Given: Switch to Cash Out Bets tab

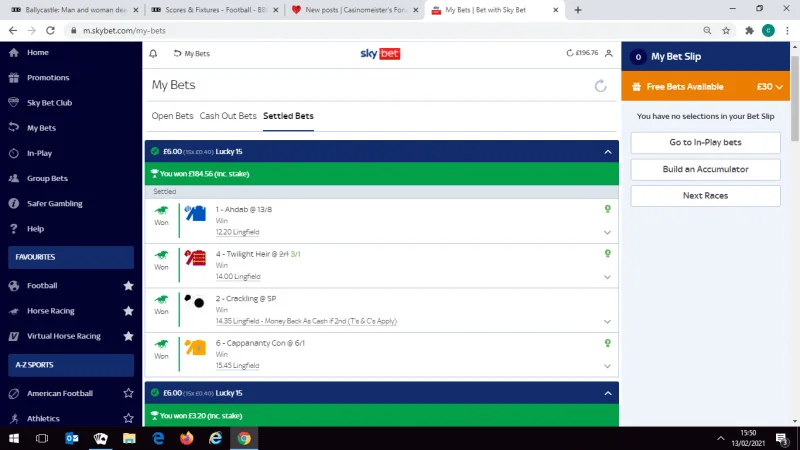Looking at the screenshot, I should pyautogui.click(x=228, y=116).
